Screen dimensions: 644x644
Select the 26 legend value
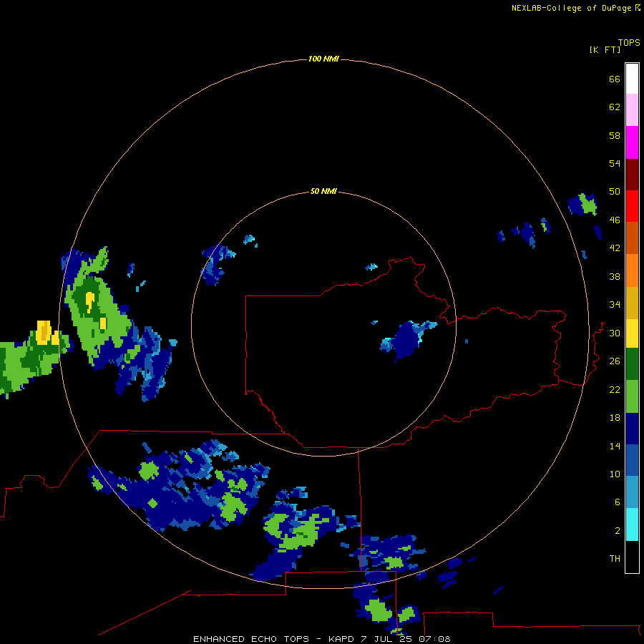click(x=615, y=361)
